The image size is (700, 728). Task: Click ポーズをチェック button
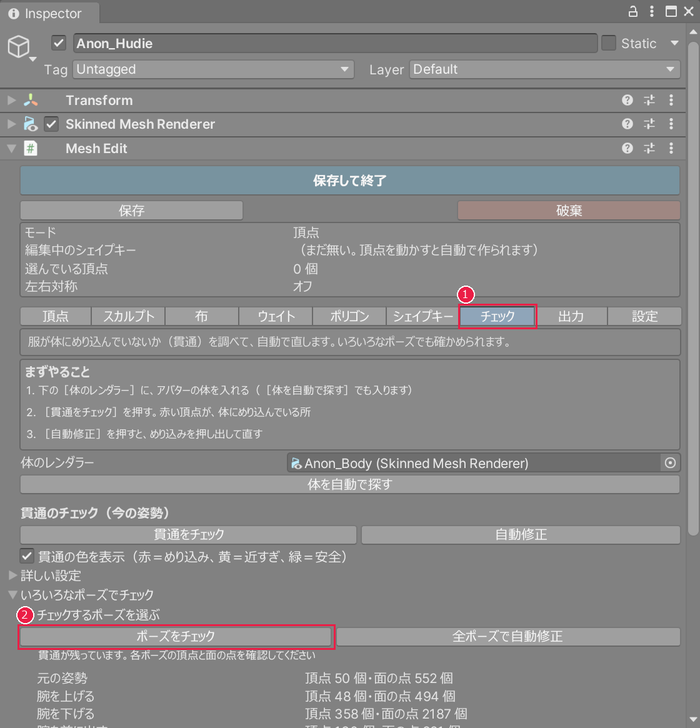[x=176, y=636]
